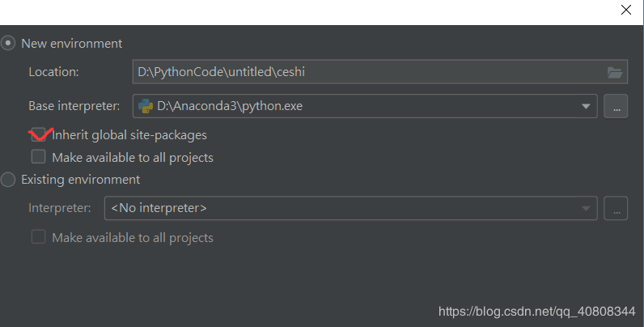This screenshot has height=327, width=644.
Task: Click the ellipsis button beside Interpreter field
Action: pos(616,209)
